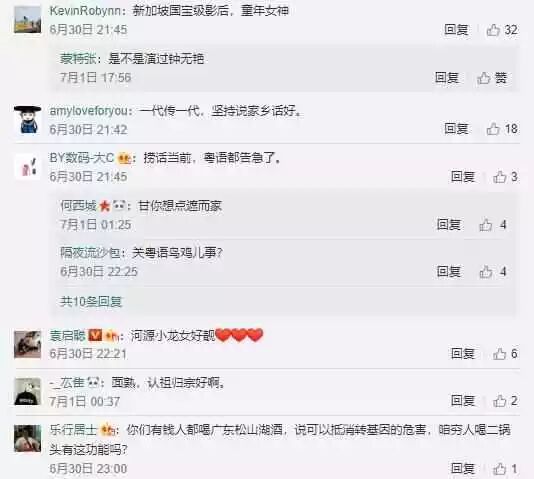Open 隔夜流沙包's profile via username
The height and width of the screenshot is (479, 534).
pos(90,253)
